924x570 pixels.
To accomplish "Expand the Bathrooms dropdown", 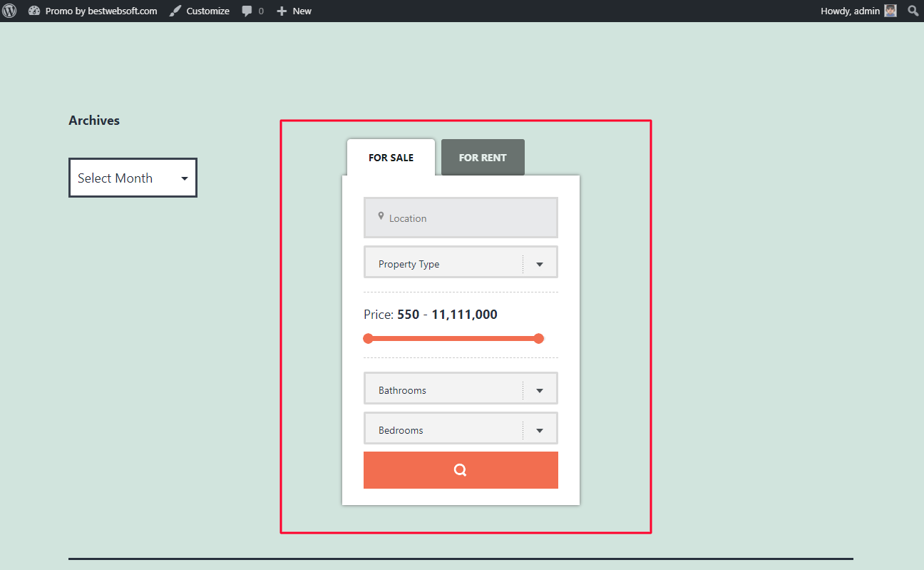I will (461, 388).
